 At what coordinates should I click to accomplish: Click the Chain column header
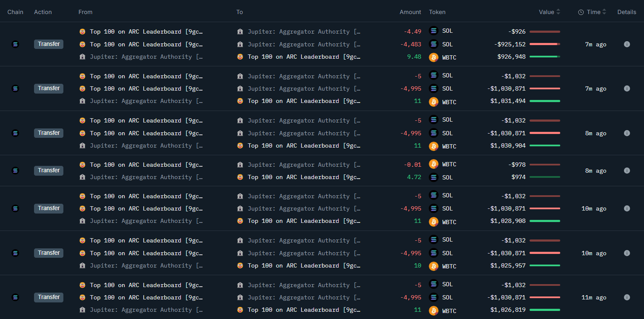(15, 12)
